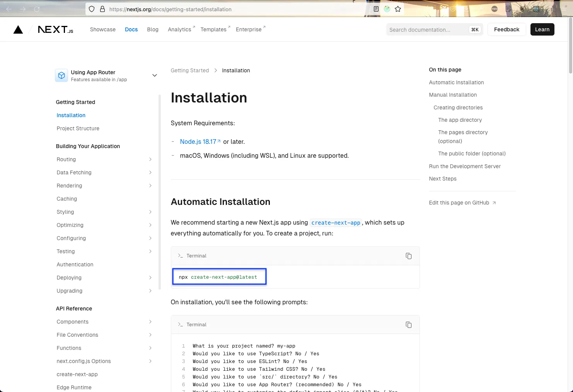573x392 pixels.
Task: Click Getting Started breadcrumb
Action: point(190,70)
